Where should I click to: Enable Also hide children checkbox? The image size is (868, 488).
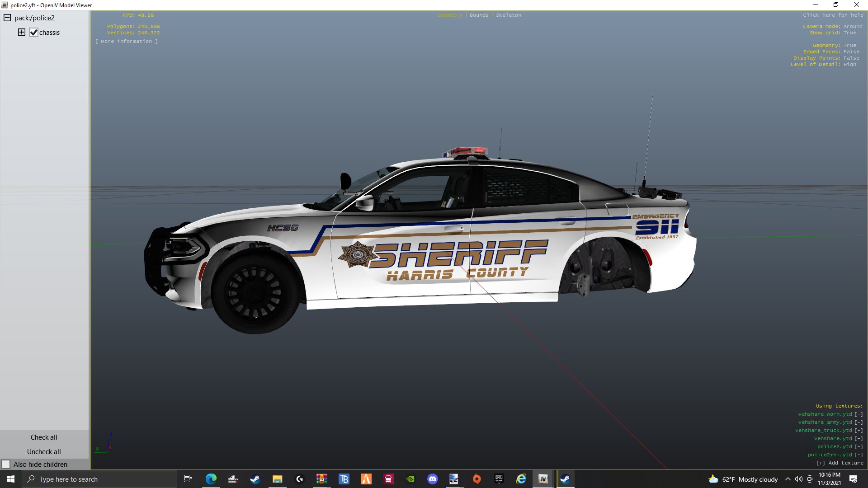[x=6, y=465]
